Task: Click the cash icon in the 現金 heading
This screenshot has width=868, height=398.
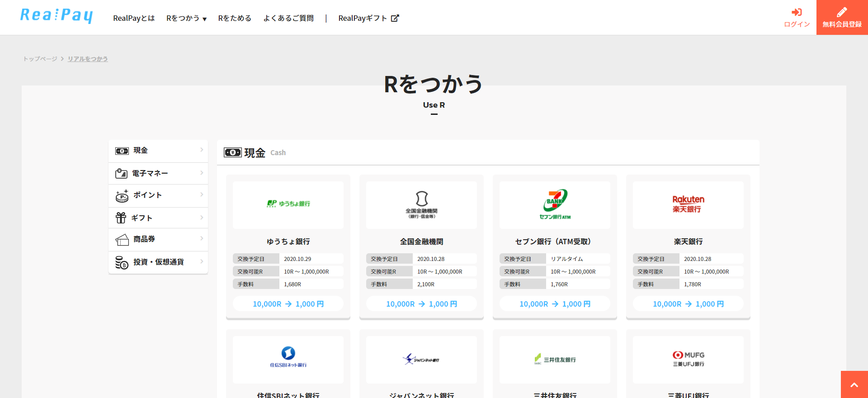Action: coord(233,152)
